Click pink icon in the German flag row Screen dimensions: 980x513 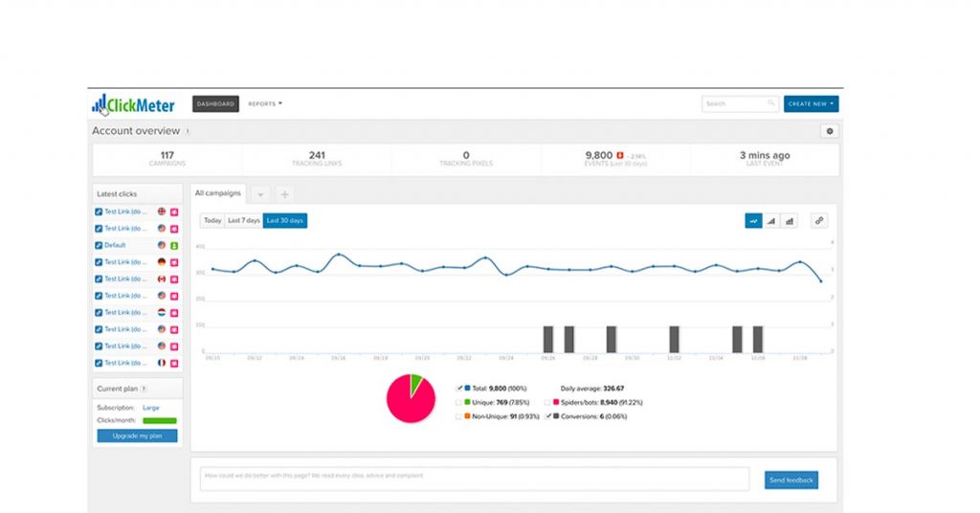(174, 262)
